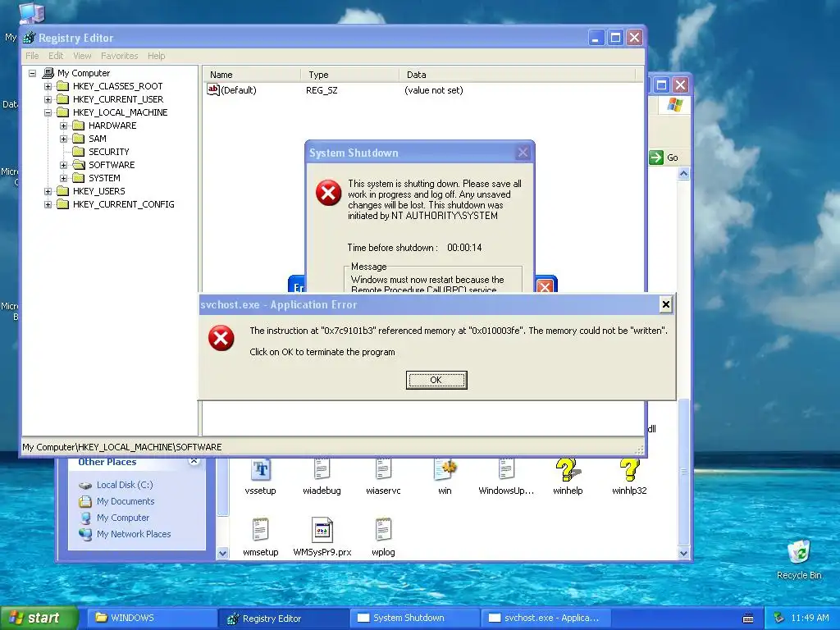Click OK in the svchost.exe error dialog

coord(436,380)
